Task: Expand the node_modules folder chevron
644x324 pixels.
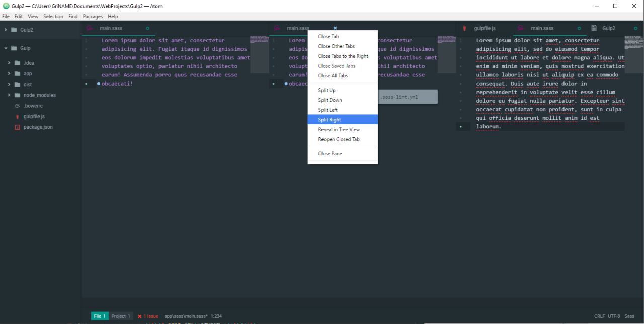Action: coord(9,95)
